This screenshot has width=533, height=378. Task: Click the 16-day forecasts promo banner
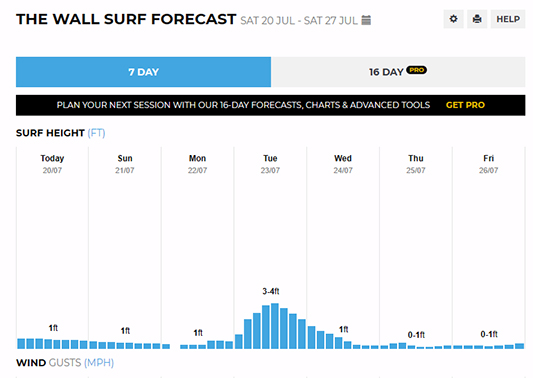(271, 105)
